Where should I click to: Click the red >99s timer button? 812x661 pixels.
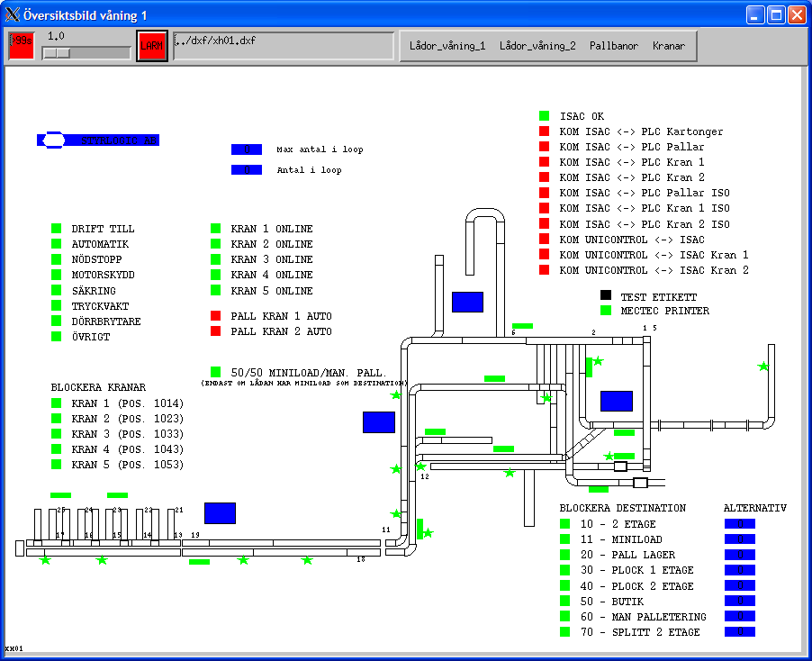(x=22, y=45)
